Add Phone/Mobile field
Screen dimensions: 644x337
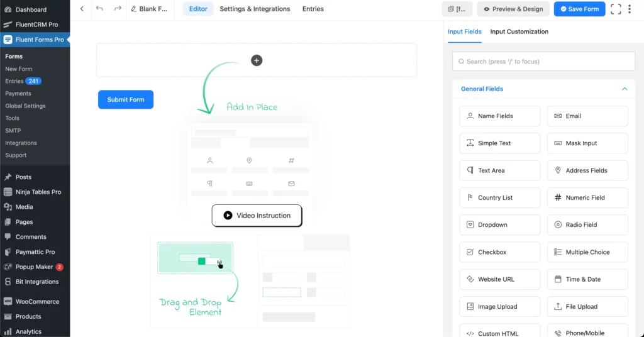click(587, 331)
